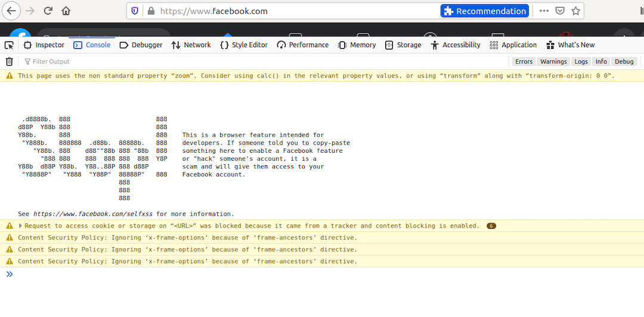Open the facebook.com/selfxss link
This screenshot has height=317, width=644.
click(93, 214)
